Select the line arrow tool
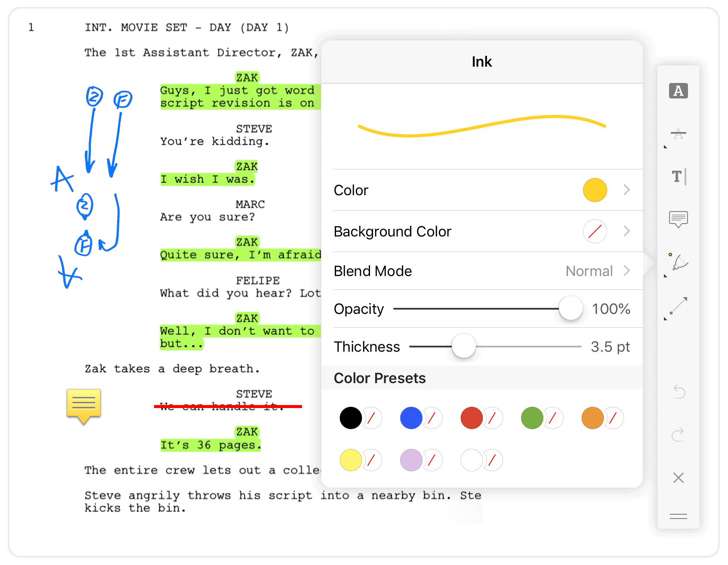 click(678, 306)
